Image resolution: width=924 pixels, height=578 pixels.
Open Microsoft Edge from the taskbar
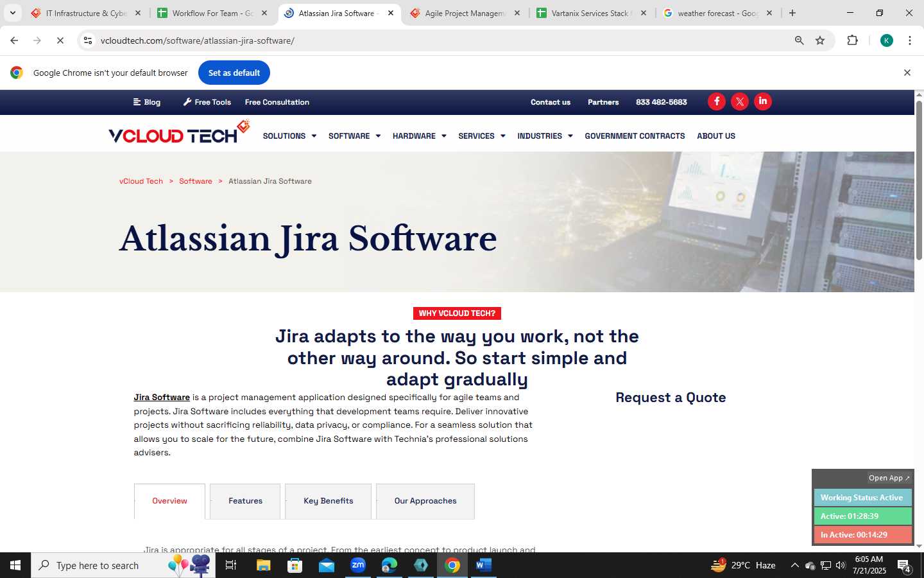389,565
